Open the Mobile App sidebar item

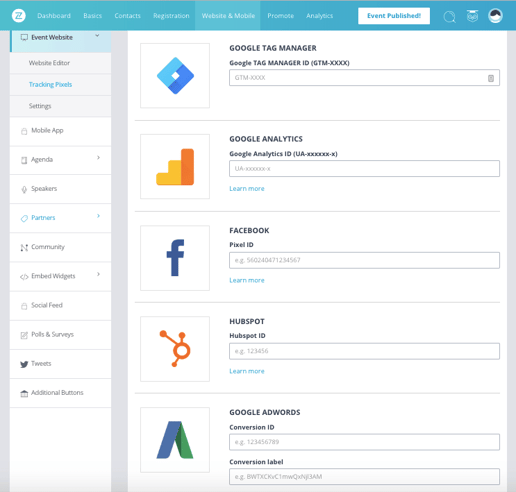point(60,131)
